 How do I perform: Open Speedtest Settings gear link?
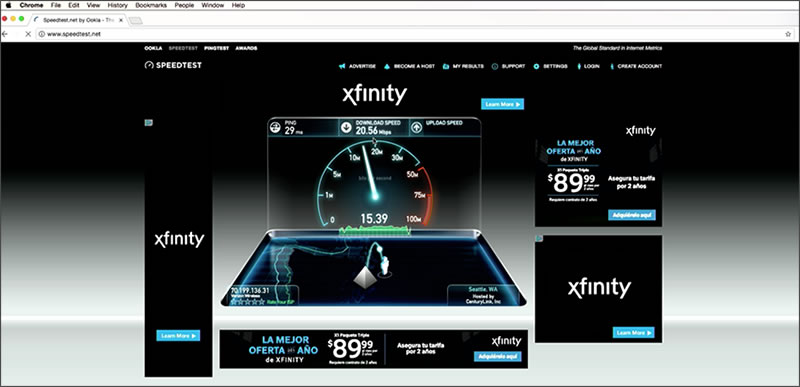tap(551, 66)
